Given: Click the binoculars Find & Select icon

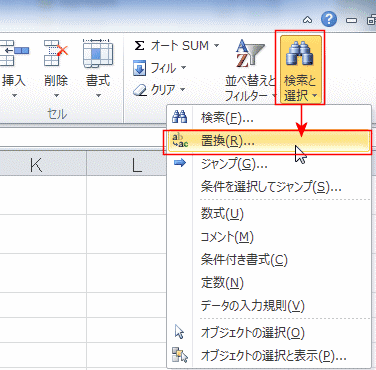Looking at the screenshot, I should pyautogui.click(x=300, y=54).
